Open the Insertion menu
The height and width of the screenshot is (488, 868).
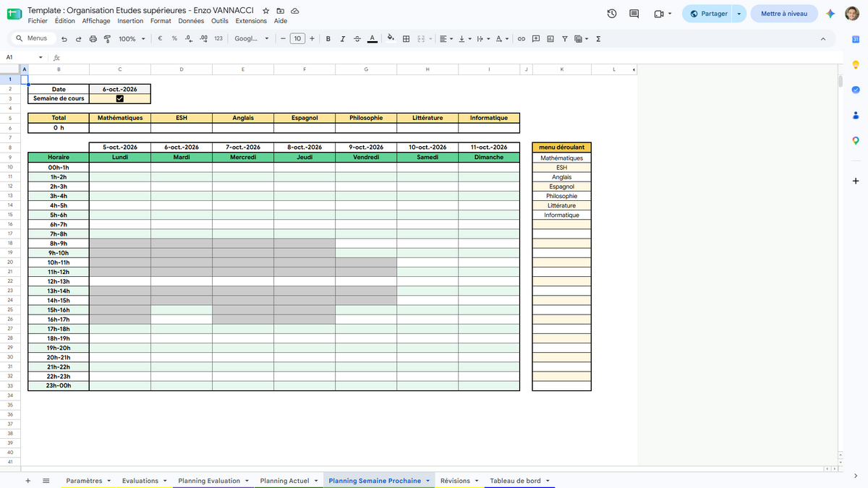(130, 21)
